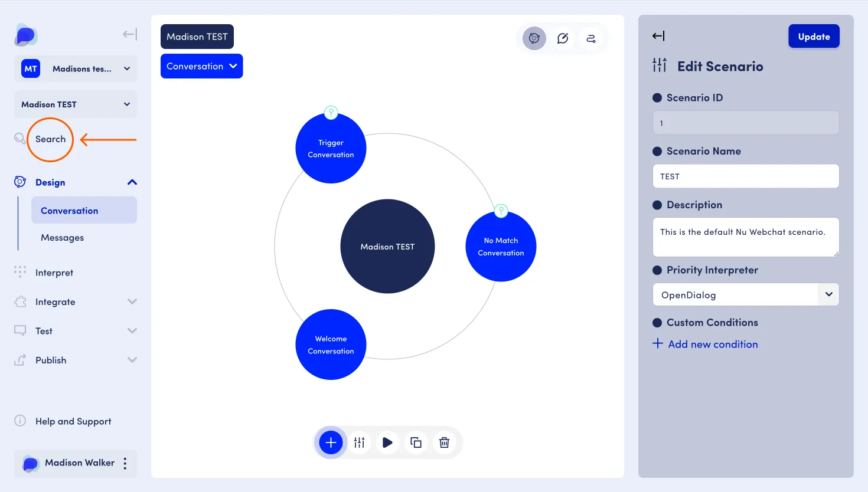The width and height of the screenshot is (868, 492).
Task: Open the Interpret section
Action: (54, 273)
